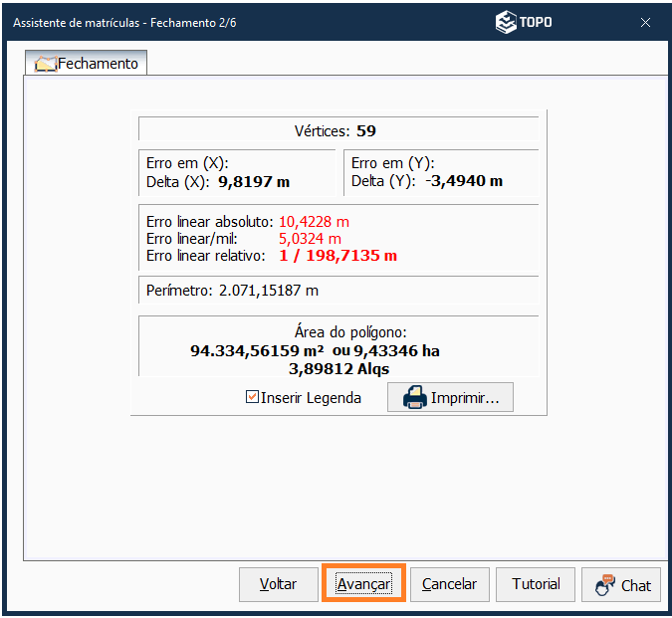Cancel the wizard with Cancelar
The height and width of the screenshot is (618, 672).
coord(449,584)
